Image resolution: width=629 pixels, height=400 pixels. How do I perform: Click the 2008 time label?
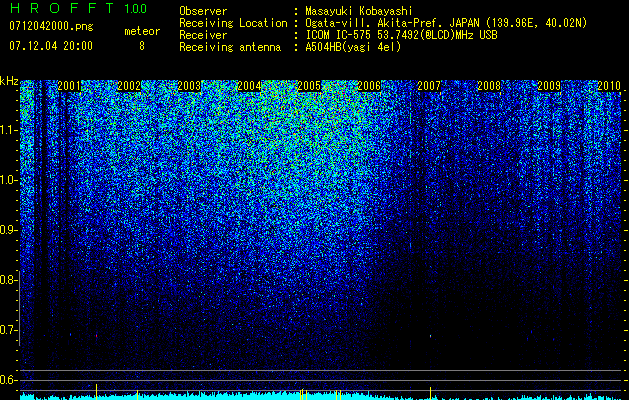pyautogui.click(x=489, y=86)
